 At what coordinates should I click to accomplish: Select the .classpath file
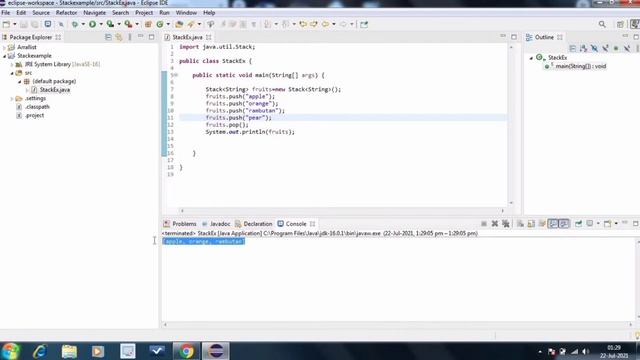pos(37,107)
